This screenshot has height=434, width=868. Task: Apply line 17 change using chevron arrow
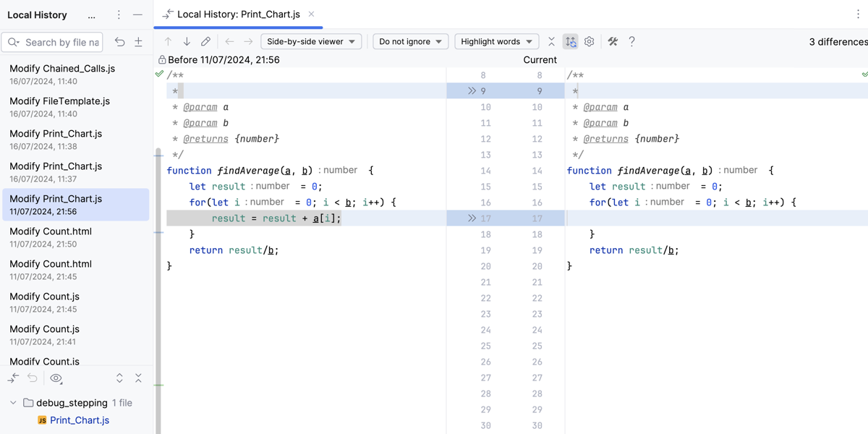click(x=472, y=218)
